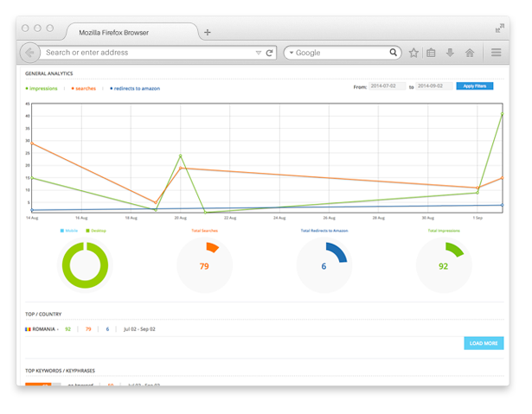Edit the to date 2014-09-02 field
532x414 pixels.
pos(434,86)
